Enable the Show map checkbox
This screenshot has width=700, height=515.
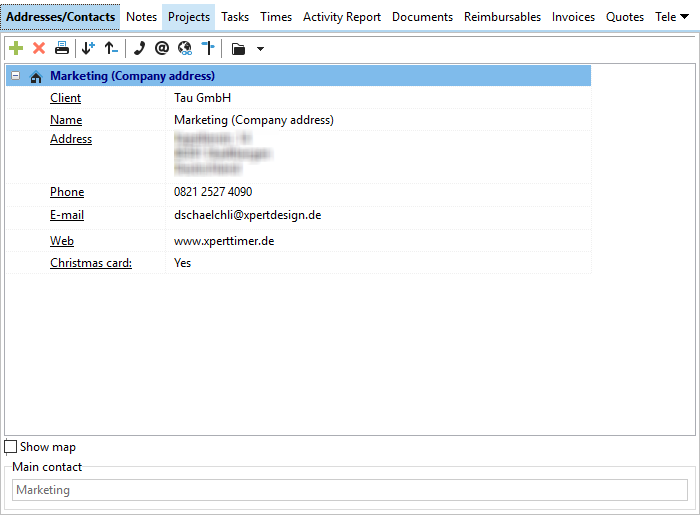pyautogui.click(x=11, y=447)
